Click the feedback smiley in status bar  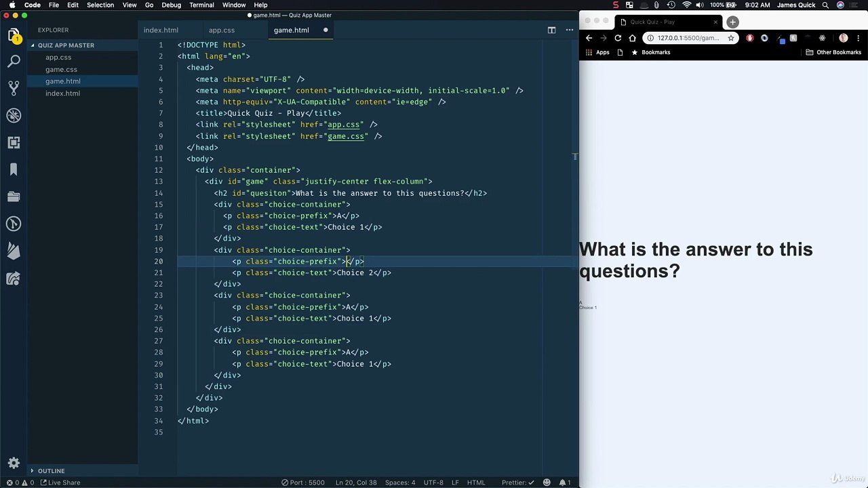[547, 483]
